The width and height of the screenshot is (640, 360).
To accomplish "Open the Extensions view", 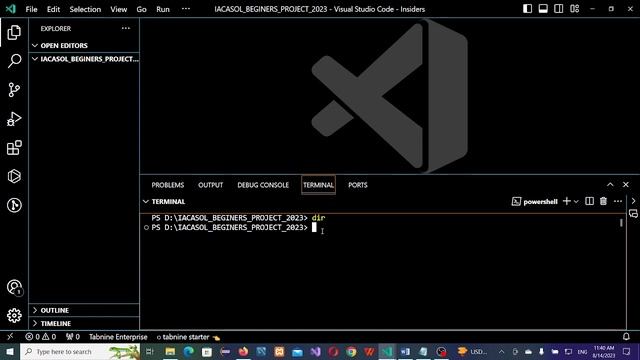I will [x=14, y=147].
